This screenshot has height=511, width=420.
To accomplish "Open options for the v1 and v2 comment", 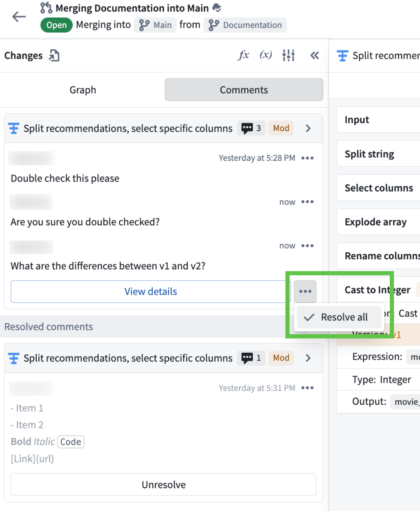I will (307, 246).
